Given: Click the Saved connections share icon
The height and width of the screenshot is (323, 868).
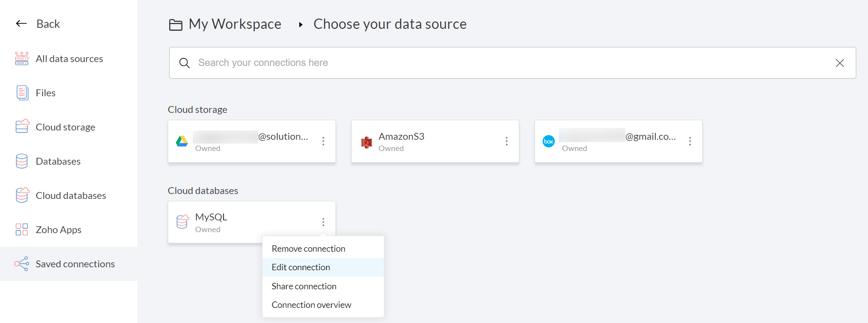Looking at the screenshot, I should (x=22, y=264).
